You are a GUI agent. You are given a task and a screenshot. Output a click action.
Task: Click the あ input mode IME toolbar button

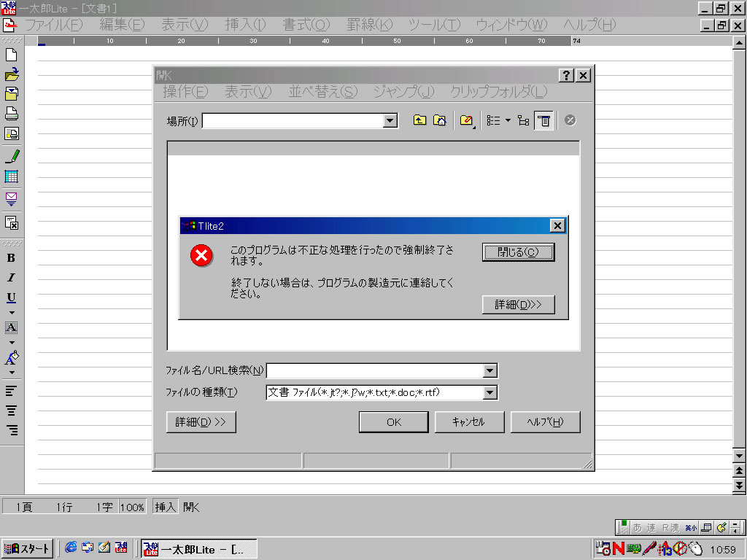638,527
